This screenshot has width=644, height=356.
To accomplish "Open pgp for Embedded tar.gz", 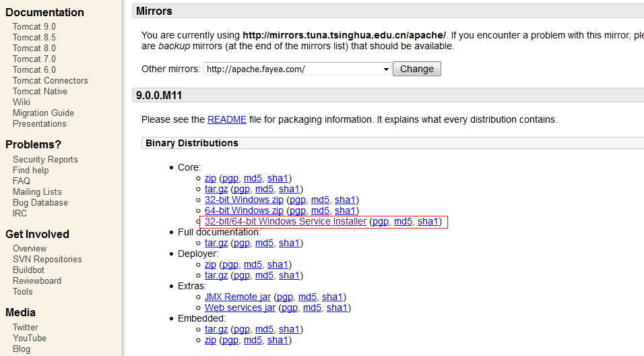I will point(241,329).
